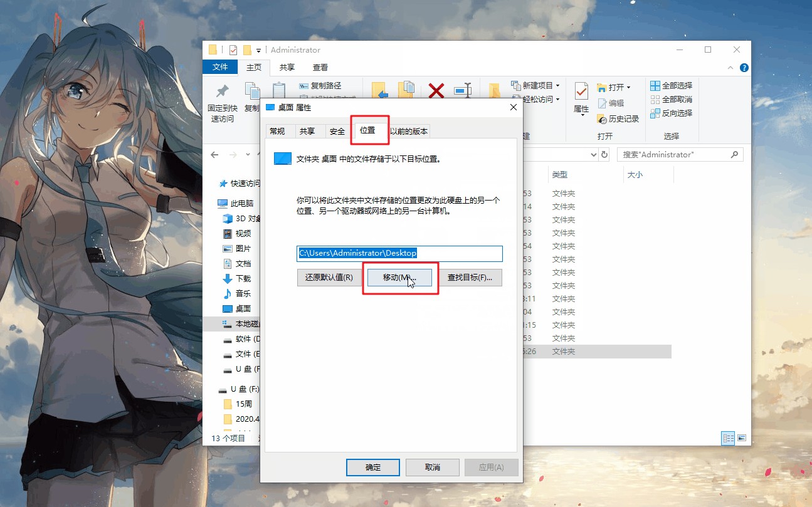Open 视频 in the navigation pane
Image resolution: width=812 pixels, height=507 pixels.
[x=237, y=234]
